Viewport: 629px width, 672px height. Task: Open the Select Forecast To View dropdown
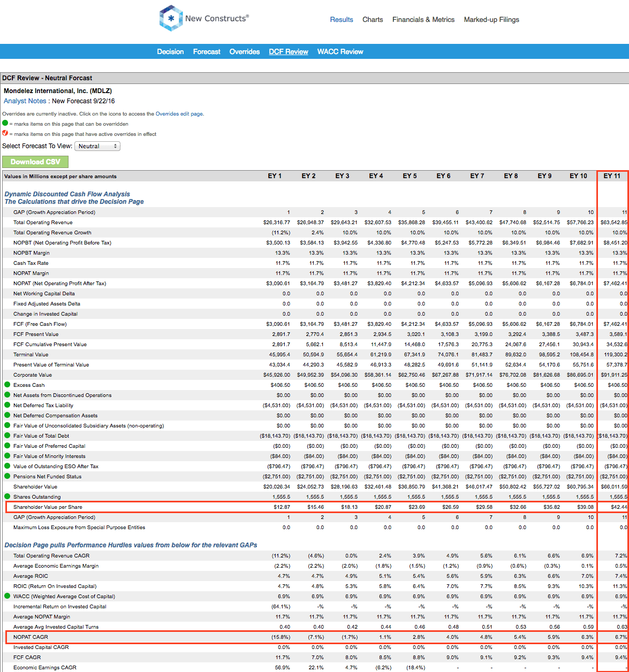(x=97, y=146)
